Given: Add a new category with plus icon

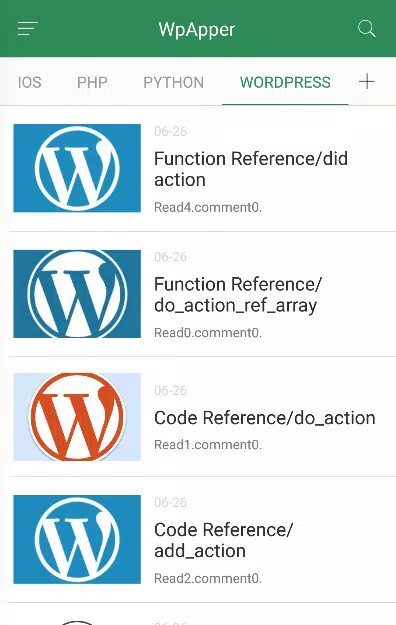Looking at the screenshot, I should click(366, 82).
